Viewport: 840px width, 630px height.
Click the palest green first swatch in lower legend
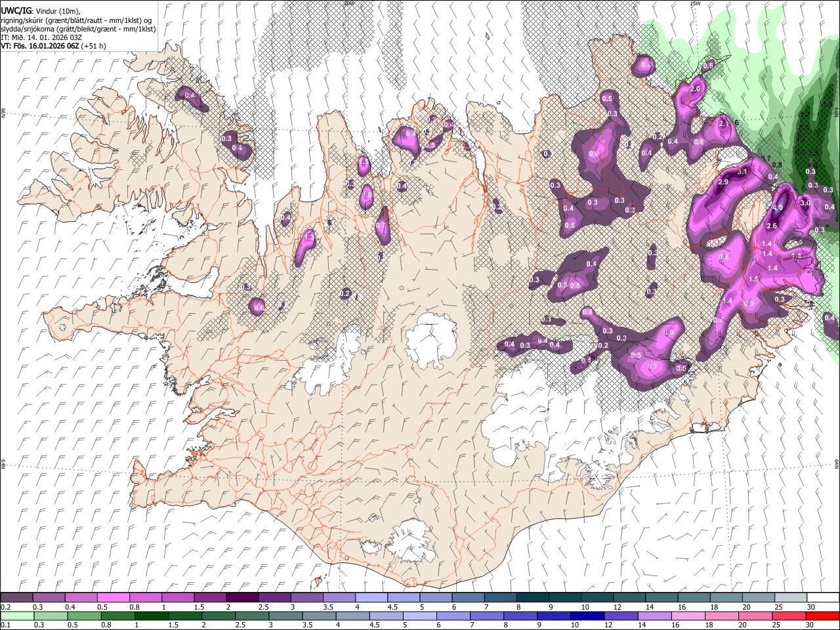point(17,616)
